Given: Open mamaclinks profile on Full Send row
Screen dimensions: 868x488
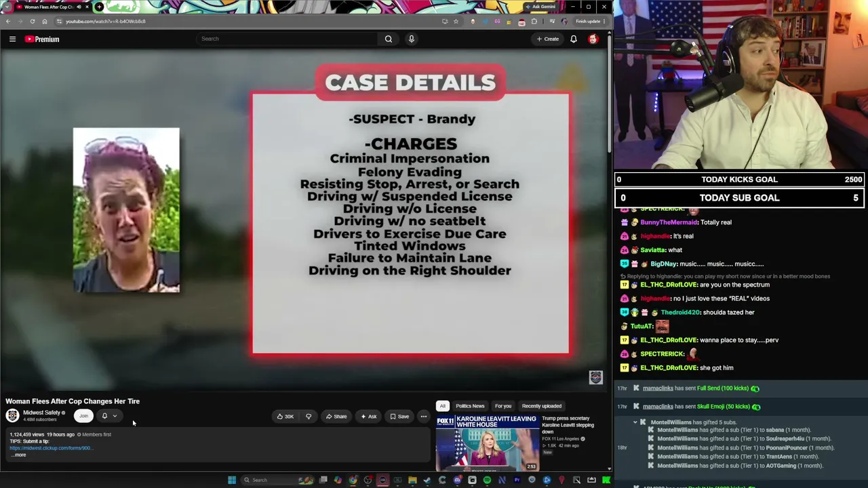Looking at the screenshot, I should pyautogui.click(x=658, y=388).
